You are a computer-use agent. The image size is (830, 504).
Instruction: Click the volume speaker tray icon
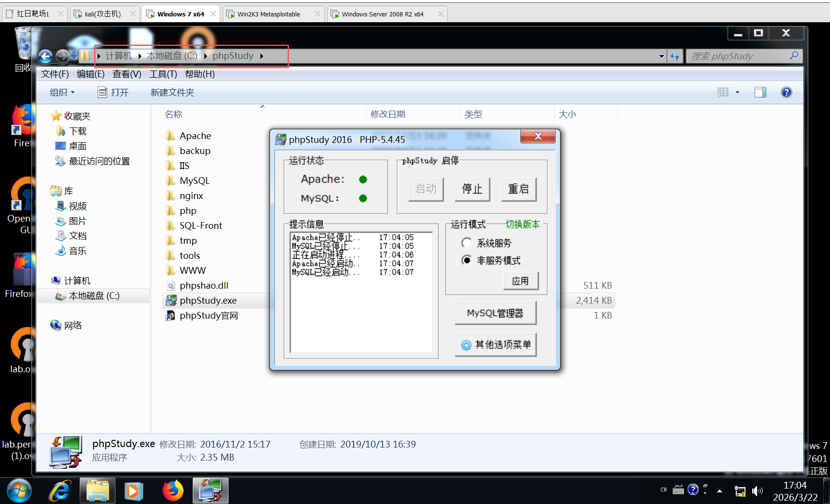757,491
